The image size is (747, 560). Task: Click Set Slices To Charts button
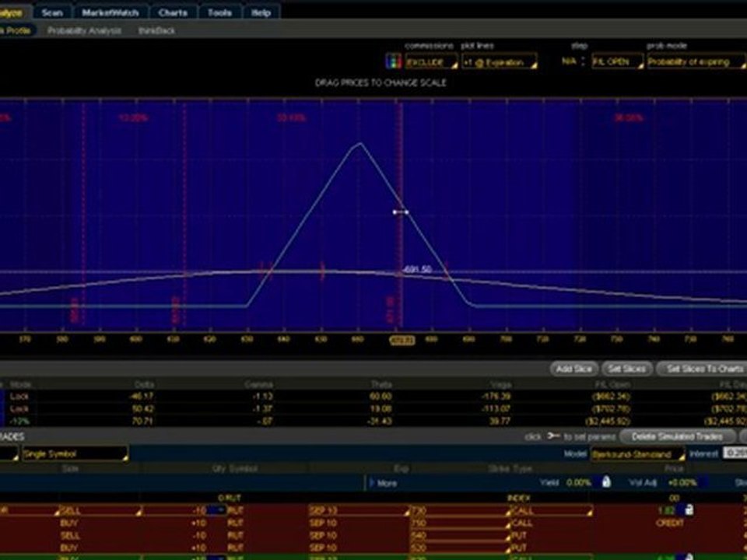coord(701,369)
